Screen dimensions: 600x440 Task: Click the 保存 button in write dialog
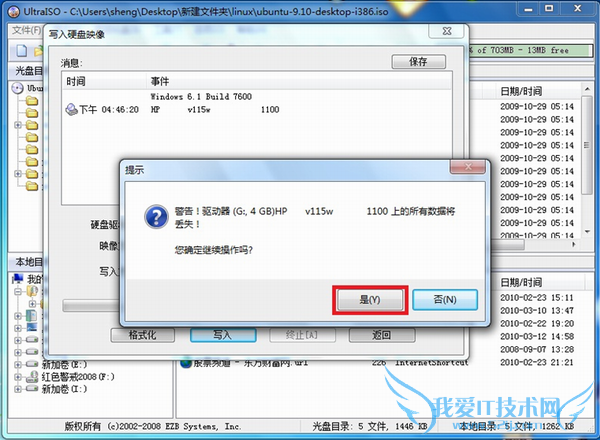click(418, 62)
